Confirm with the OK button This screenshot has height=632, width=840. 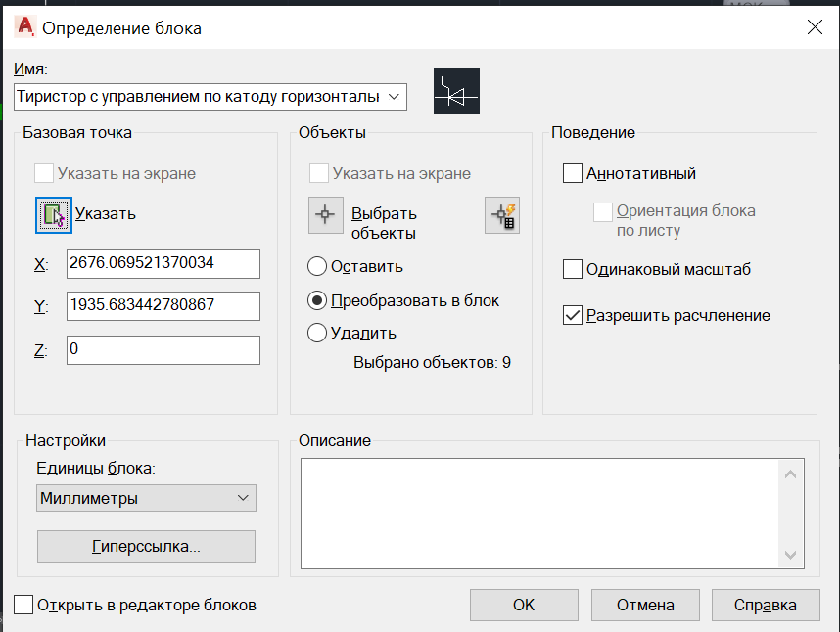click(x=524, y=605)
